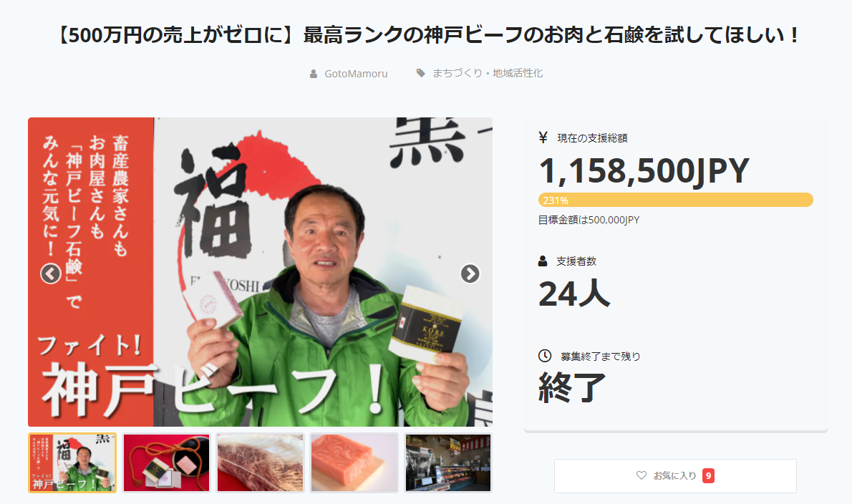The width and height of the screenshot is (852, 504).
Task: Select the marbled Kobe beef thumbnail
Action: point(261,462)
